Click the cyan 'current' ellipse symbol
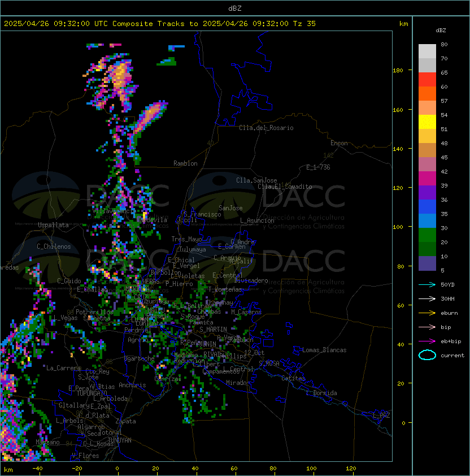470x476 pixels. [427, 355]
